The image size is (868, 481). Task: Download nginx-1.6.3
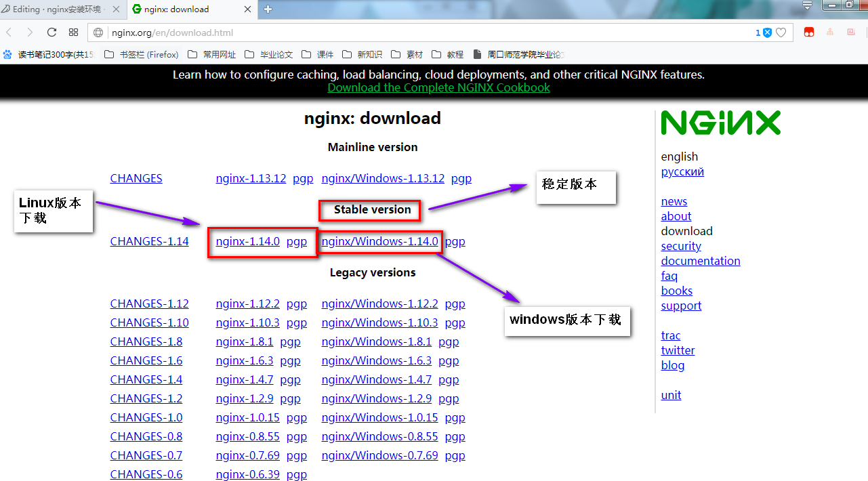pyautogui.click(x=245, y=360)
